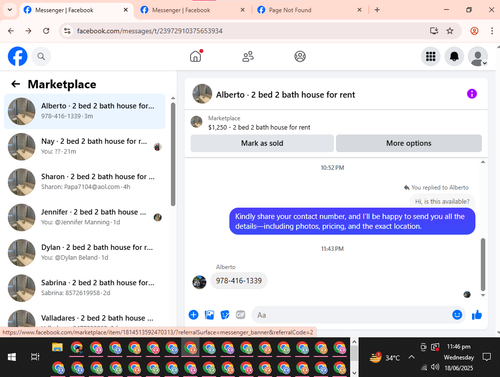Click the conversation list scrollbar
The image size is (500, 377).
click(x=173, y=154)
